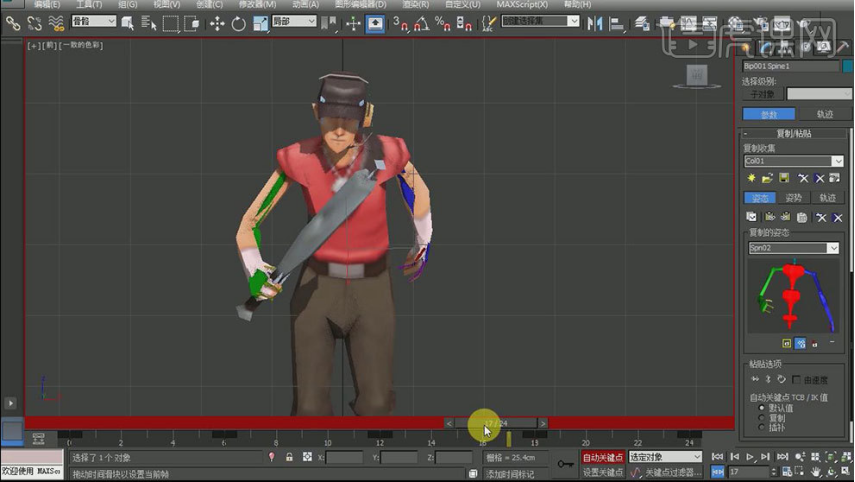This screenshot has width=855, height=482.
Task: Click the Copy Posture icon
Action: (751, 217)
